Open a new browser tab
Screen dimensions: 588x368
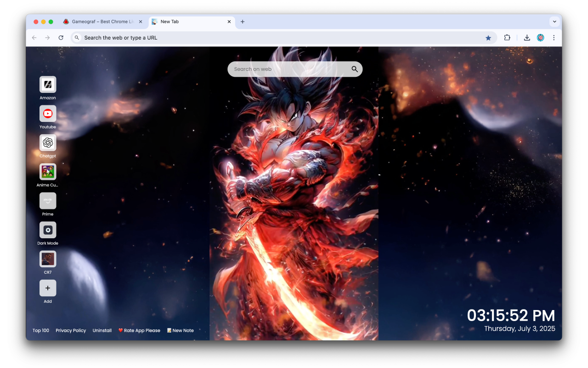tap(243, 22)
